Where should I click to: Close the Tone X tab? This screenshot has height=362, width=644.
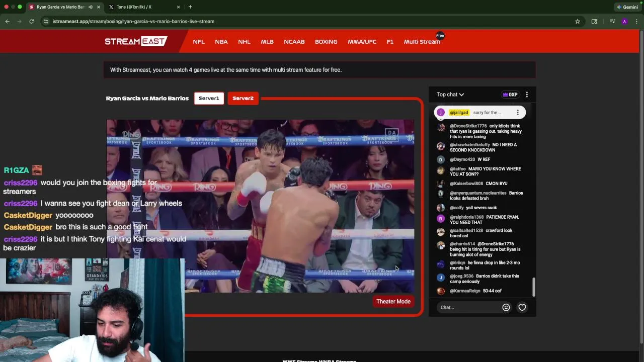tap(179, 7)
